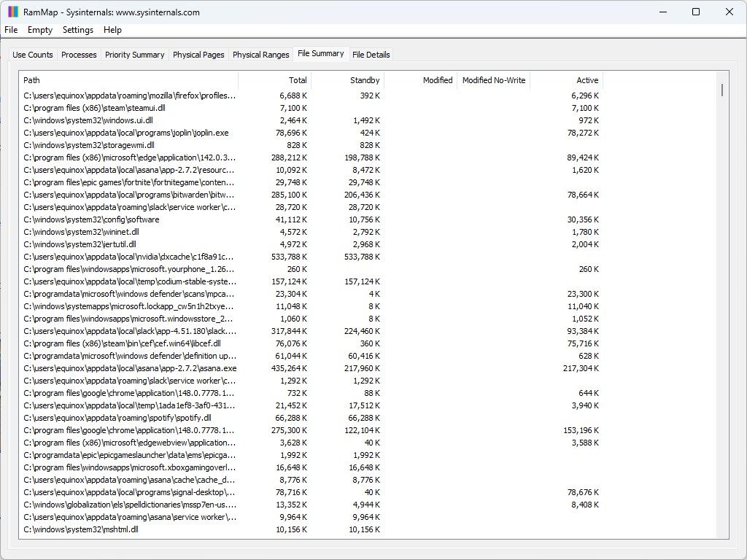This screenshot has width=747, height=560.
Task: Close the RamMap window
Action: point(729,12)
